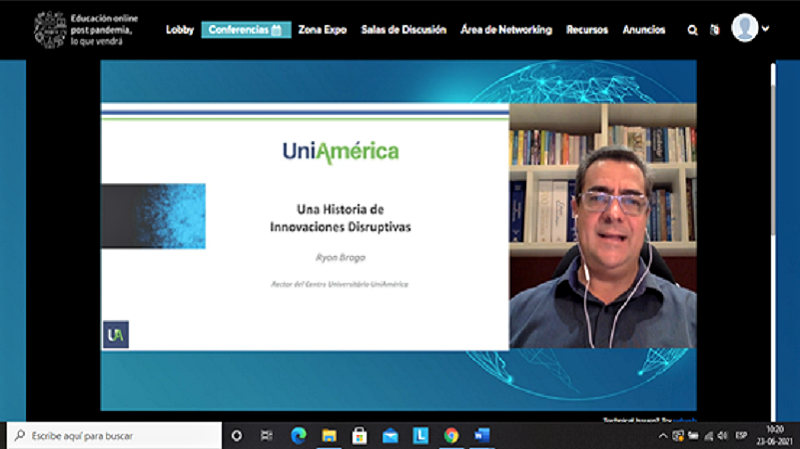Open Microsoft Store from taskbar
The image size is (800, 449).
pos(359,436)
